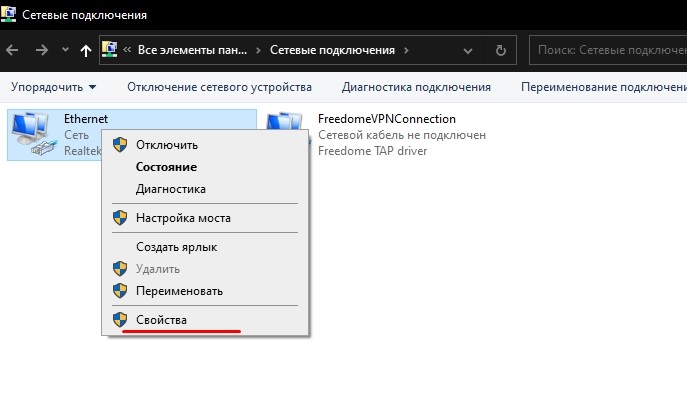
Task: Expand the chevron after Все элементы пан...
Action: point(259,50)
